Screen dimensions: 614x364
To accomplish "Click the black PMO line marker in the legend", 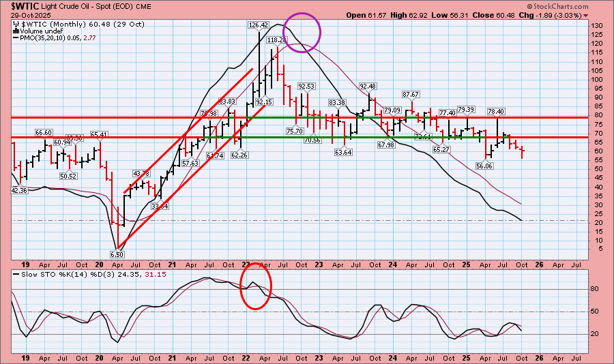I will 15,40.
